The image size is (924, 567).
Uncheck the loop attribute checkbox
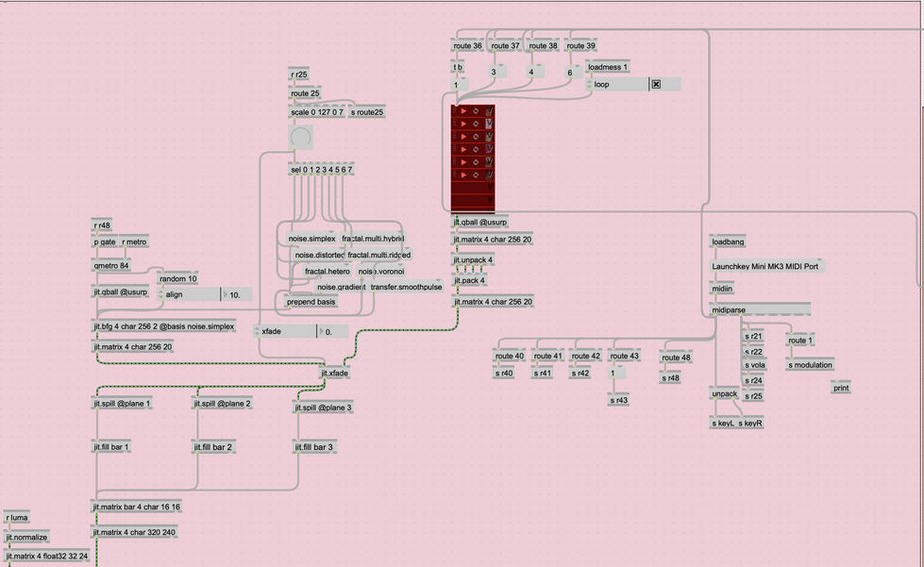(656, 84)
